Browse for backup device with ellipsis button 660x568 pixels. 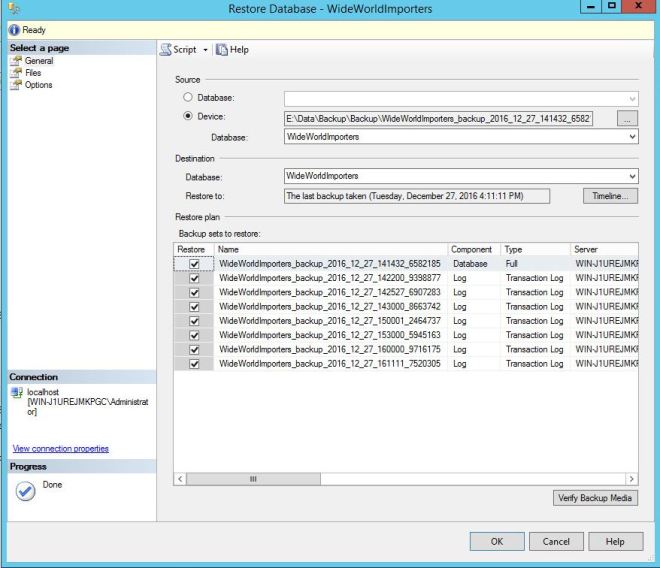627,118
